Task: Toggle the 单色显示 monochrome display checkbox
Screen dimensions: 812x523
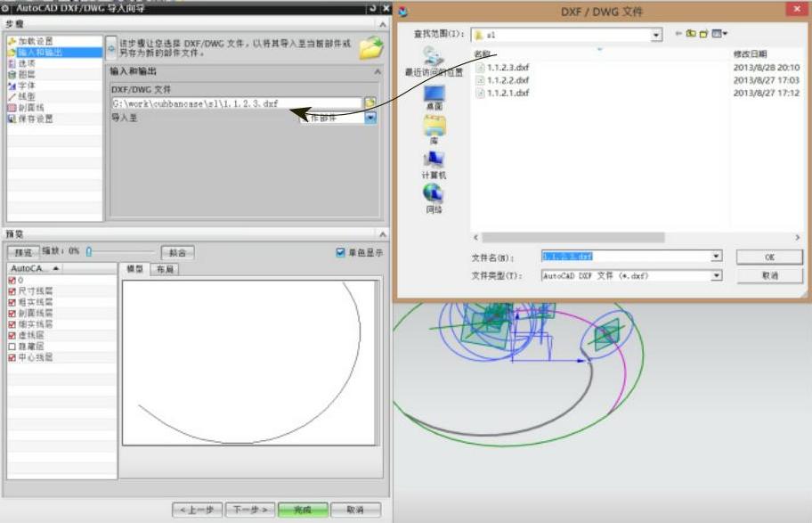Action: coord(340,252)
